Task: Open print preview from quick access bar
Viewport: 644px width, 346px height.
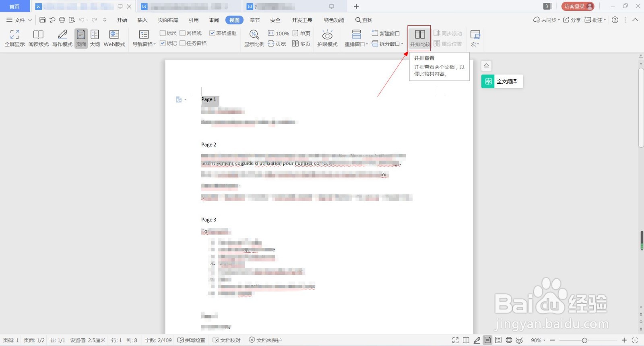Action: pyautogui.click(x=72, y=20)
